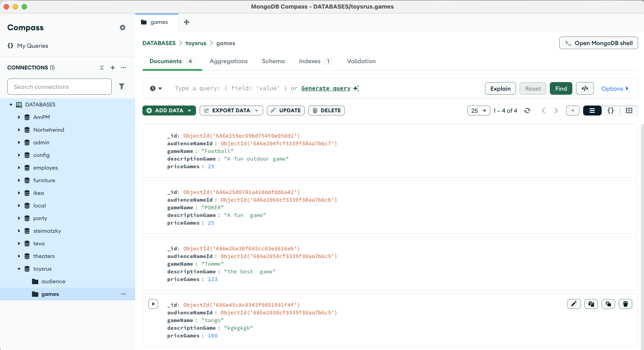Go to previous page arrow
Viewport: 644px width, 350px height.
[x=544, y=111]
